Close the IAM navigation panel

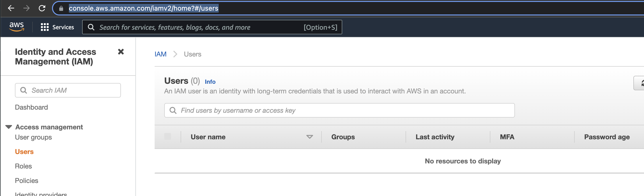[121, 52]
